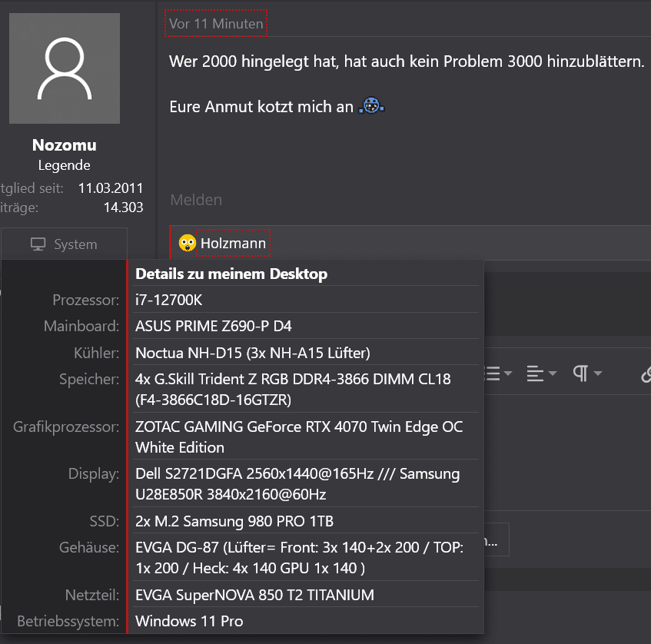Screen dimensions: 651x644
Task: Click the 'Betriebssystem:' label
Action: click(68, 622)
